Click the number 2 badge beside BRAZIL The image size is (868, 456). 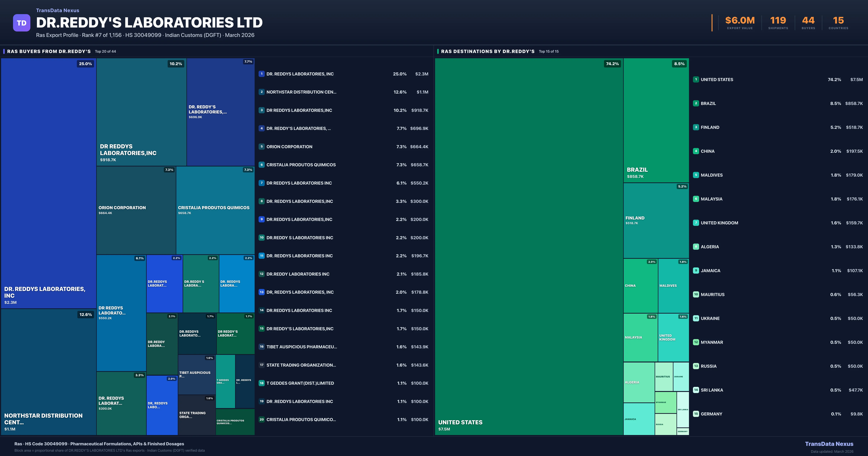click(x=696, y=104)
